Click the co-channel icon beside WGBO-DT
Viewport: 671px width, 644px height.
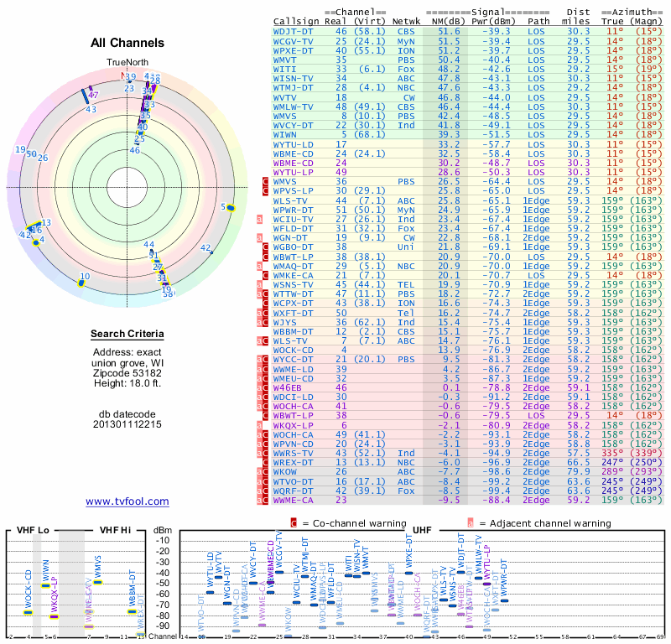[x=265, y=247]
